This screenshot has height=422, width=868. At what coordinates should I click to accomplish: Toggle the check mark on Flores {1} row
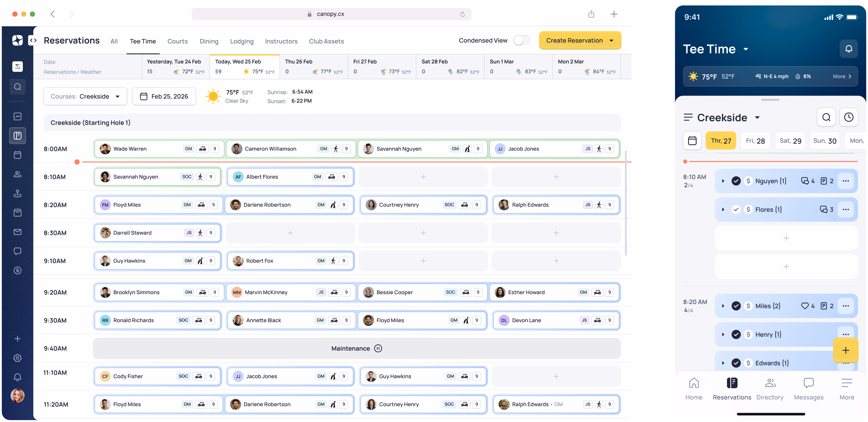tap(736, 210)
